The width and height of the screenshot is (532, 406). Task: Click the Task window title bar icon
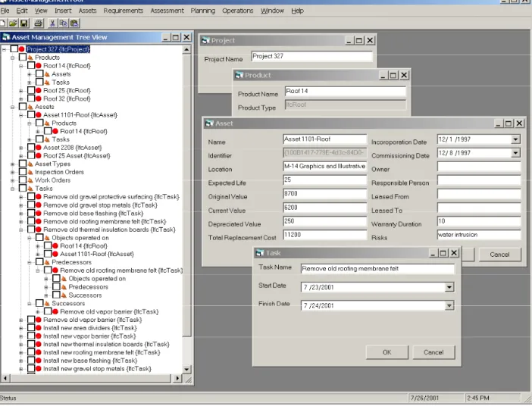260,253
